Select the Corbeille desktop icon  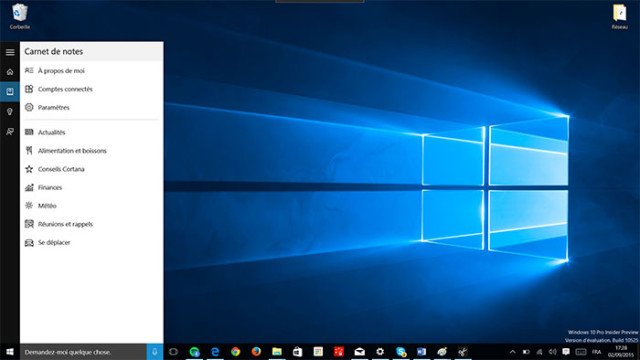[x=20, y=16]
